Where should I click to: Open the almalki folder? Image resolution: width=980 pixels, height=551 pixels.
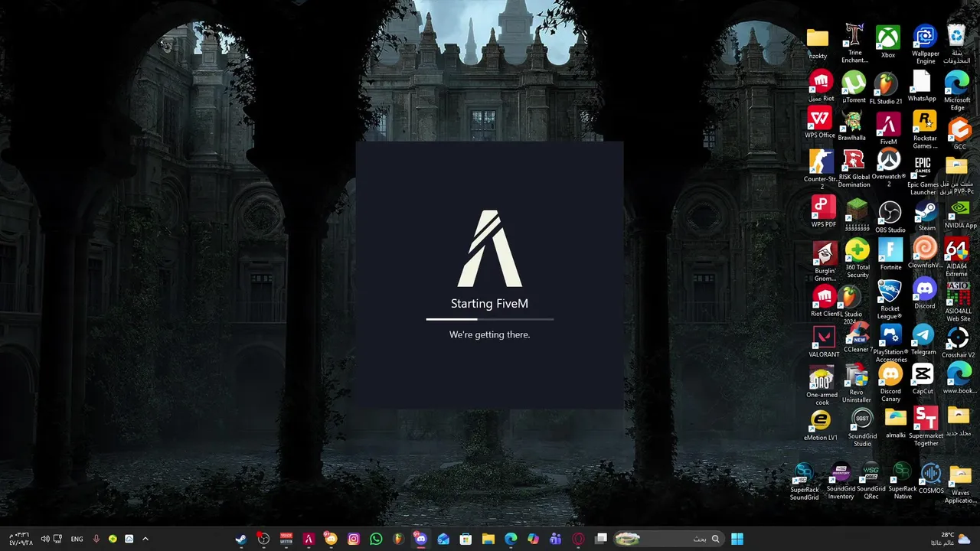tap(896, 423)
